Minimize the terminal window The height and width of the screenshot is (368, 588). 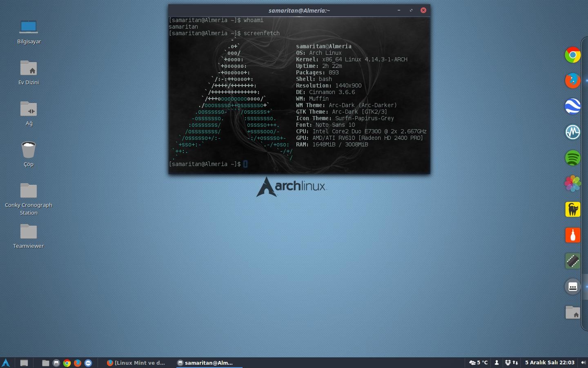pyautogui.click(x=399, y=10)
